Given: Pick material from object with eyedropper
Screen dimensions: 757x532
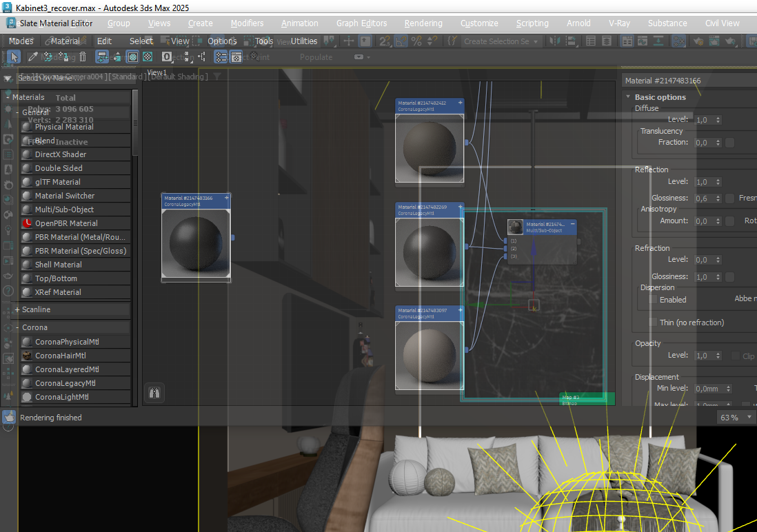Looking at the screenshot, I should (x=32, y=57).
